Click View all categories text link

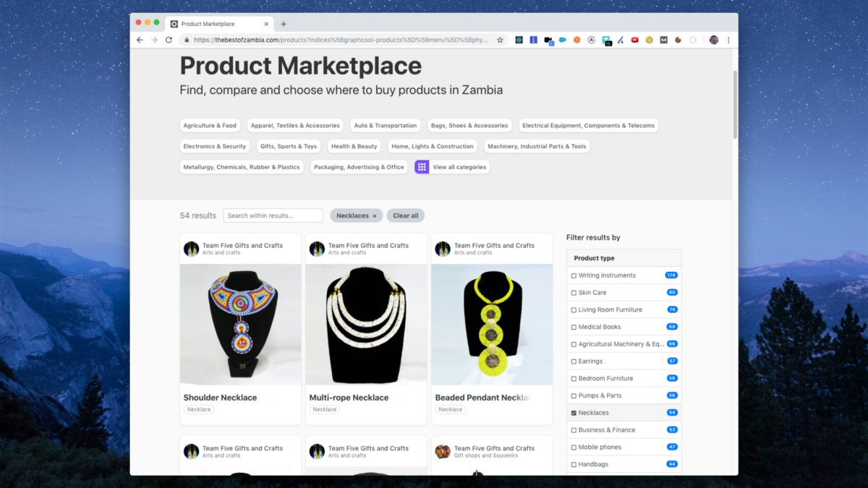(x=459, y=167)
